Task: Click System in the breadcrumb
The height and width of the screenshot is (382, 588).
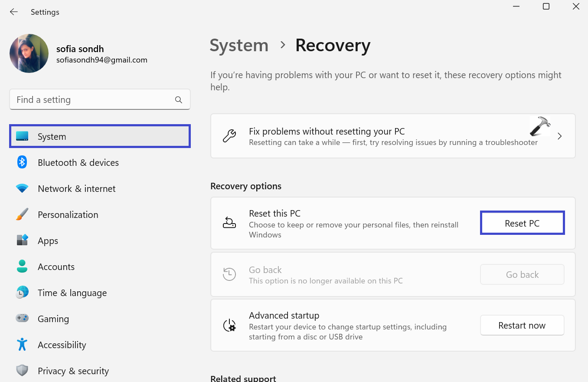Action: [239, 46]
